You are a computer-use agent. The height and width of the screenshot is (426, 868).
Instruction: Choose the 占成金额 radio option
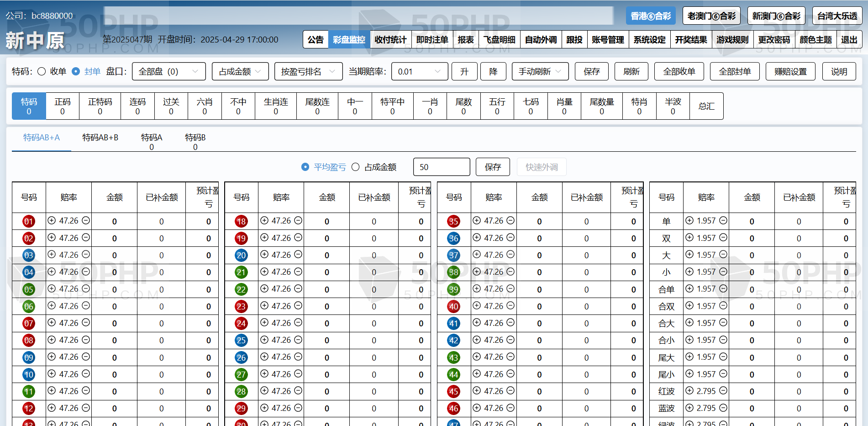click(356, 167)
